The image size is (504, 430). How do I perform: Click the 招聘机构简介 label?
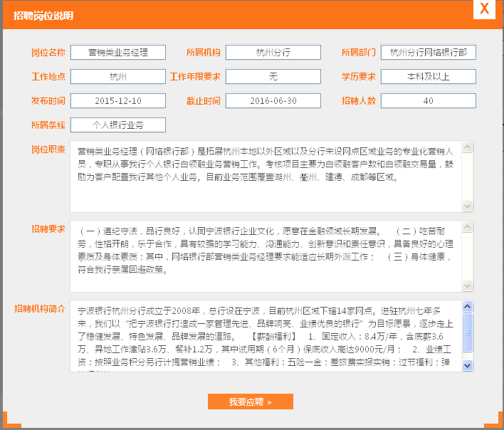40,308
